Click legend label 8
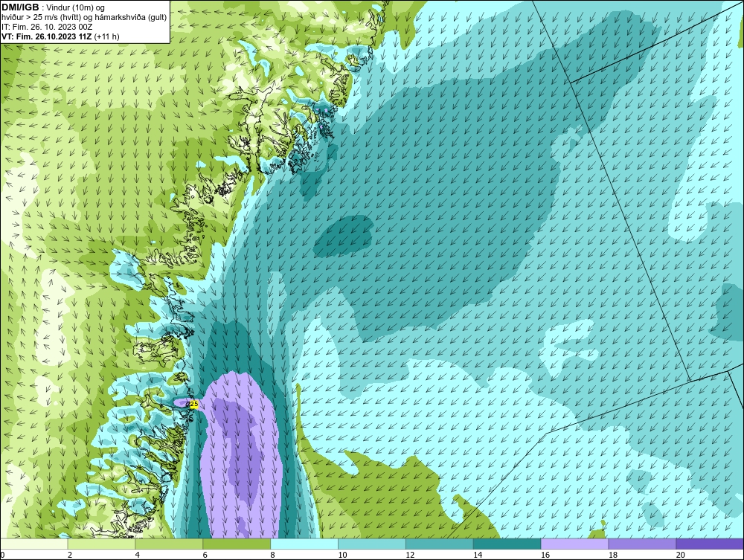 (272, 555)
